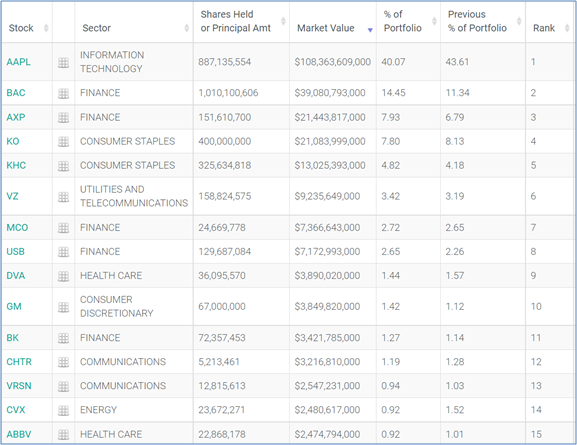Select rank value 15
The width and height of the screenshot is (577, 445).
pos(536,434)
